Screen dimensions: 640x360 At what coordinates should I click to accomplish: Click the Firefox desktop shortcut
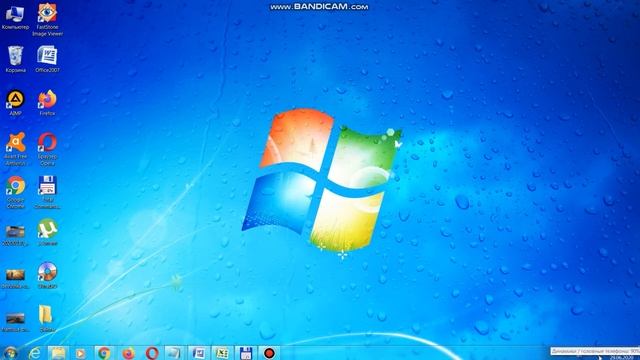[47, 103]
